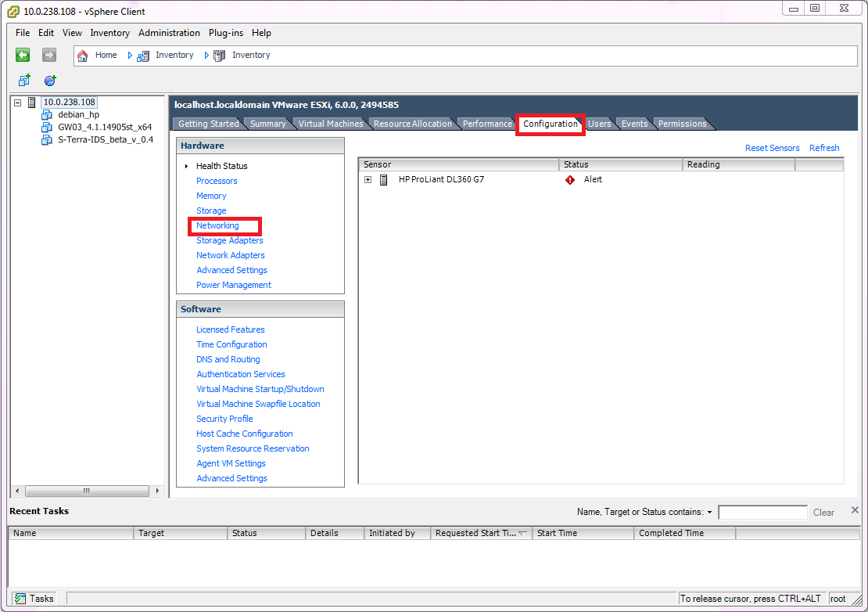This screenshot has width=868, height=612.
Task: Close the Recent Tasks panel
Action: [x=855, y=509]
